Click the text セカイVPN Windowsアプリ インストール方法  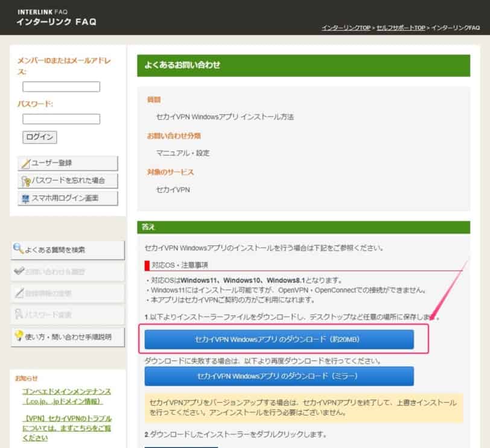(225, 117)
